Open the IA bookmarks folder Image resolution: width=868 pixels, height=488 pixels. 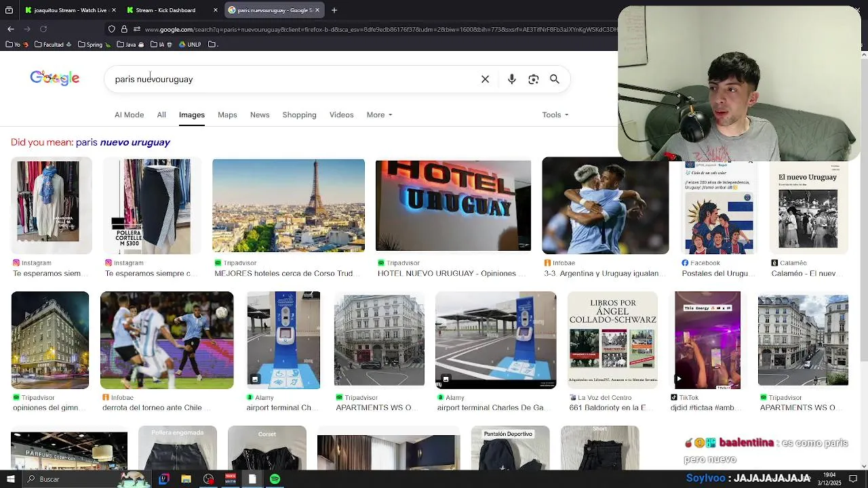pos(161,45)
